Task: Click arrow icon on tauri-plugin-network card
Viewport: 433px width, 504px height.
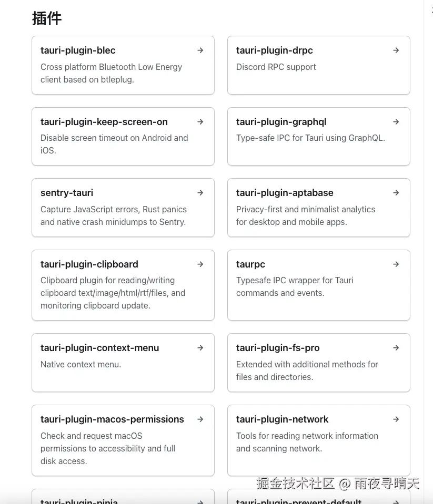Action: tap(396, 419)
